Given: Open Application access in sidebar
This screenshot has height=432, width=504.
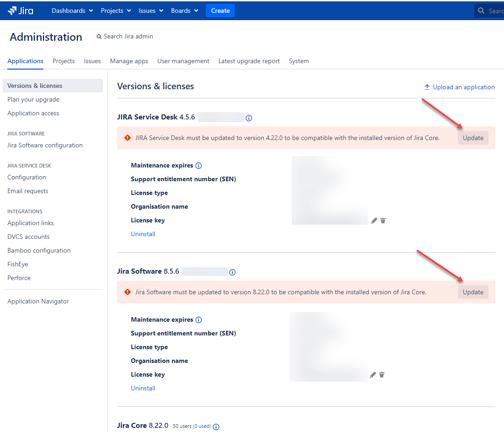Looking at the screenshot, I should point(33,113).
